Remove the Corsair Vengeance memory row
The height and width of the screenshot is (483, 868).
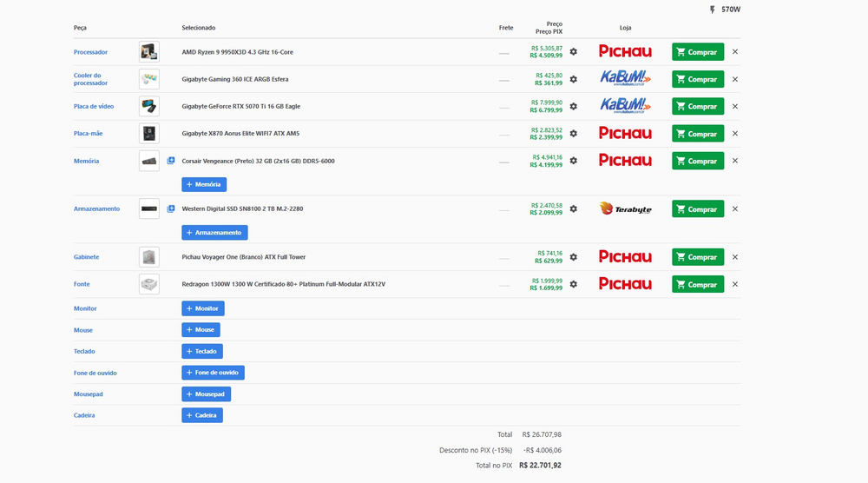(x=735, y=161)
